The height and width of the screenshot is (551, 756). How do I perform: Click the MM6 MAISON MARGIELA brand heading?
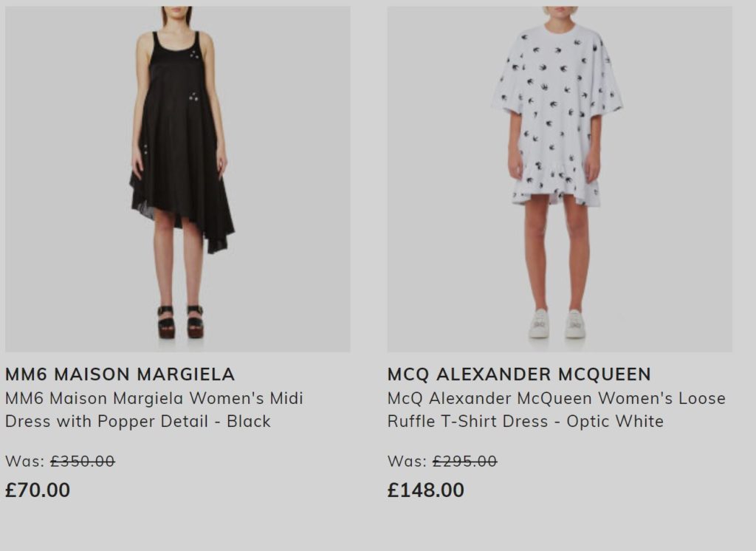click(120, 374)
